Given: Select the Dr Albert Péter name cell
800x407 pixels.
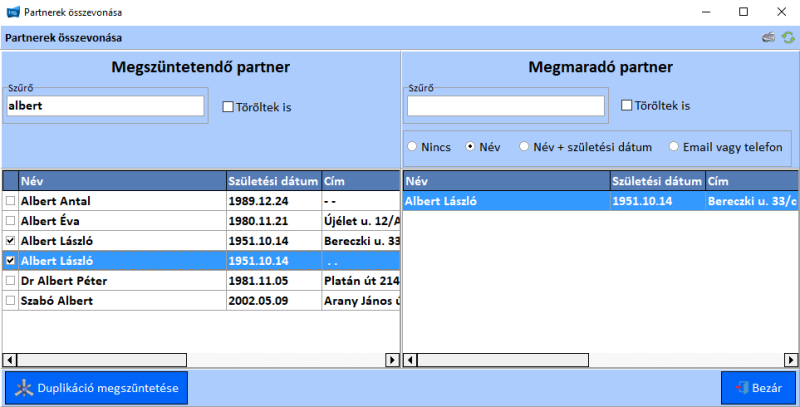Looking at the screenshot, I should [x=122, y=281].
